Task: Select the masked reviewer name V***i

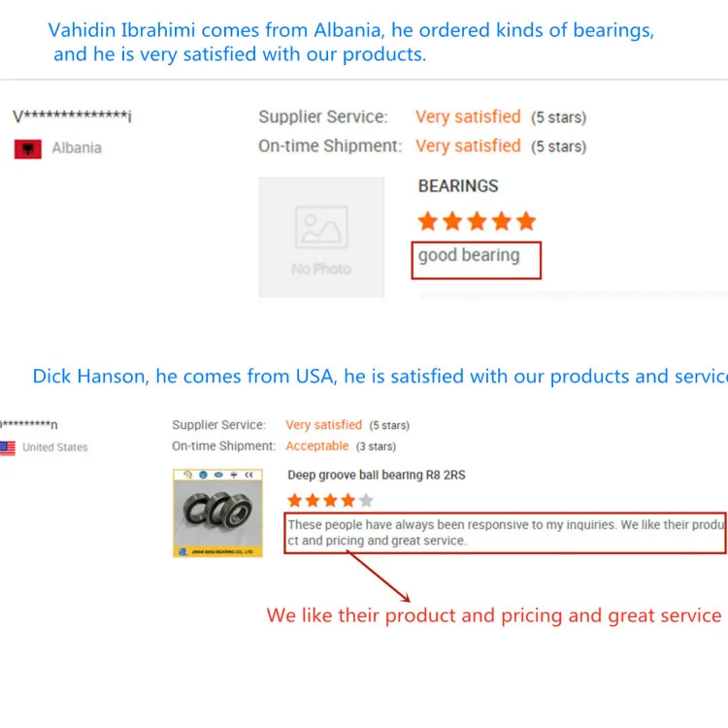Action: point(72,117)
